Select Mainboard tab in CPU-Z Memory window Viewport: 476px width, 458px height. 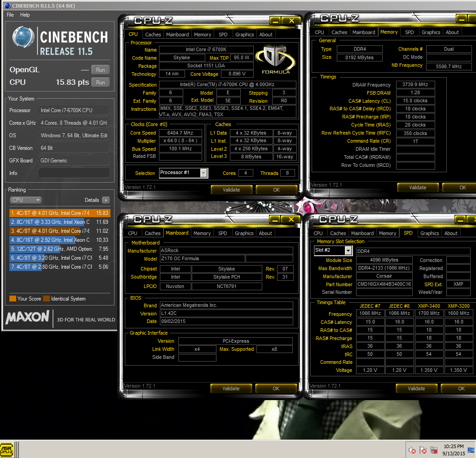pos(364,32)
